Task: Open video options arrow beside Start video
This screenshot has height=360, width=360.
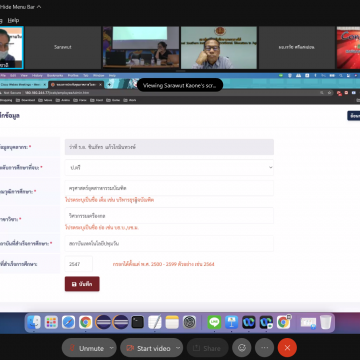Action: (178, 348)
